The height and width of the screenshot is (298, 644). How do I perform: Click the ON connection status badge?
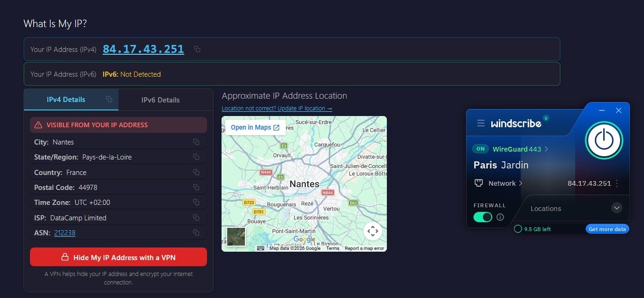481,149
